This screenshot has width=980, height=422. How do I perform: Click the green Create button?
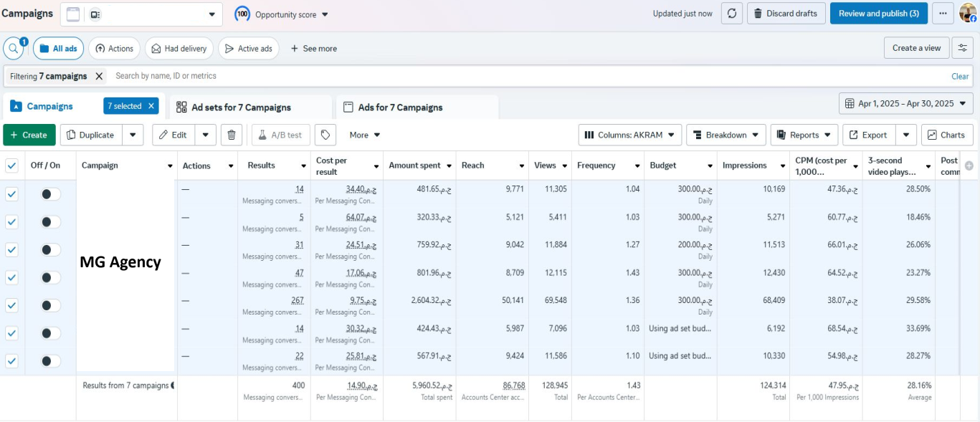[29, 135]
